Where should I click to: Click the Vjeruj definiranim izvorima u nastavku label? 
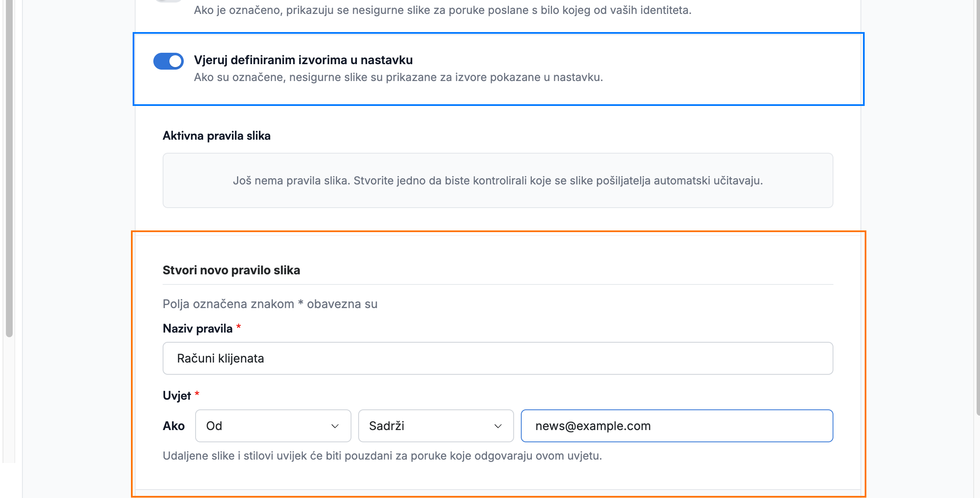(303, 60)
